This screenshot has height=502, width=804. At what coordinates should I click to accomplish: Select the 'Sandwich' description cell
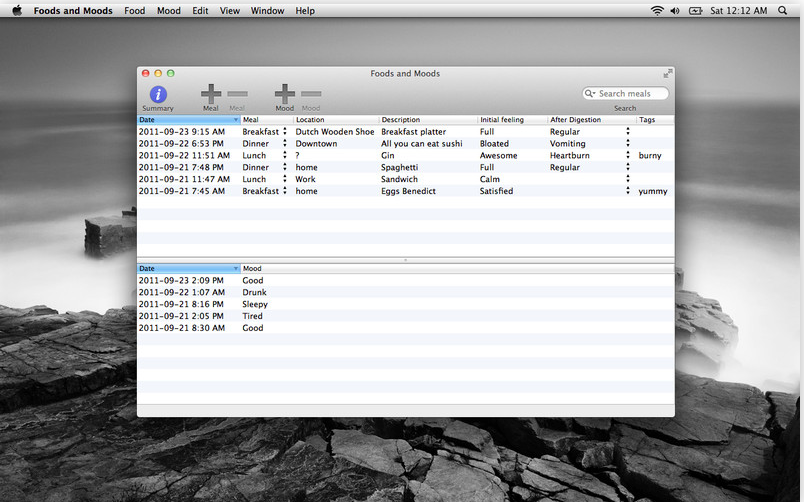click(x=399, y=178)
